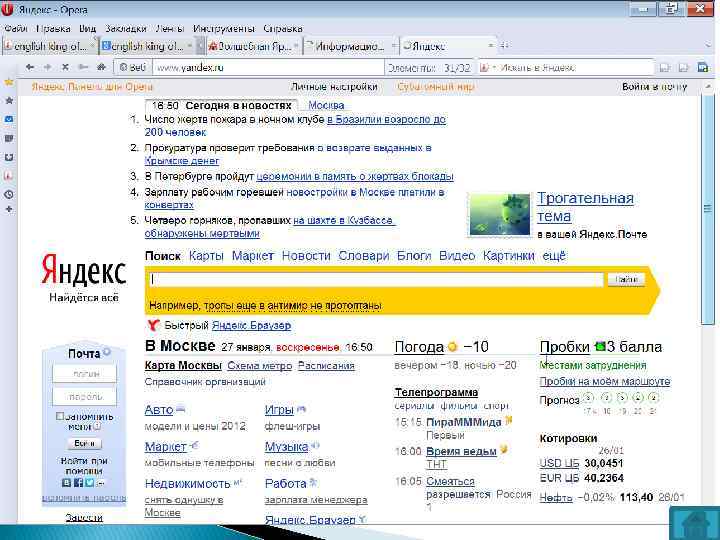Open the blue Mail panel icon
The width and height of the screenshot is (720, 540).
(9, 119)
